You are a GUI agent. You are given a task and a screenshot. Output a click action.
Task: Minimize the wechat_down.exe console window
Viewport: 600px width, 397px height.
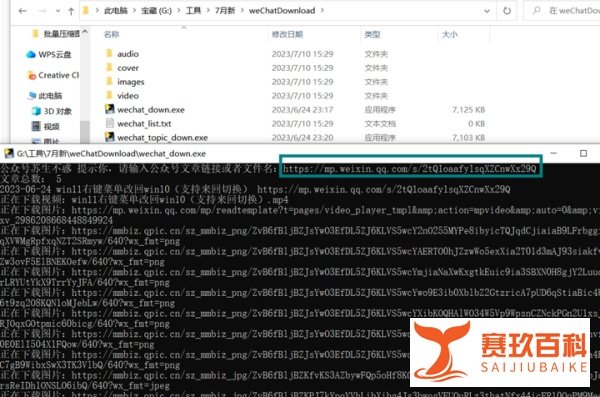[553, 153]
